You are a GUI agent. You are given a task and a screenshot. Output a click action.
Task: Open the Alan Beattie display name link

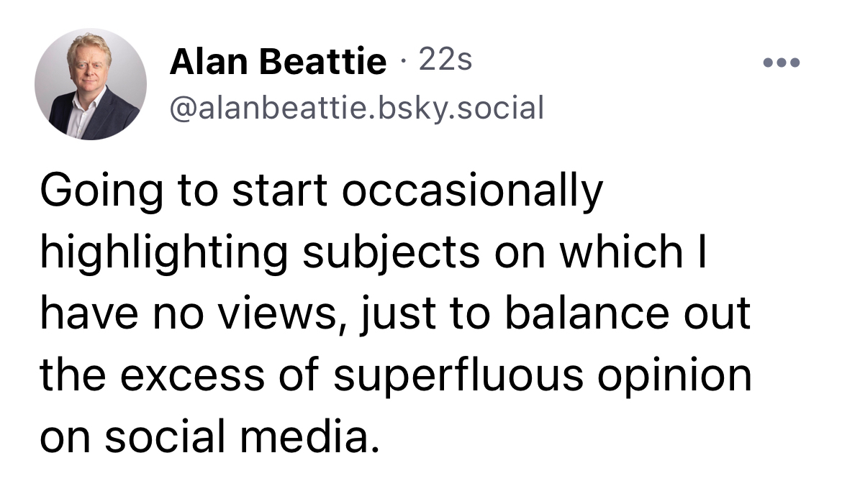pos(278,63)
